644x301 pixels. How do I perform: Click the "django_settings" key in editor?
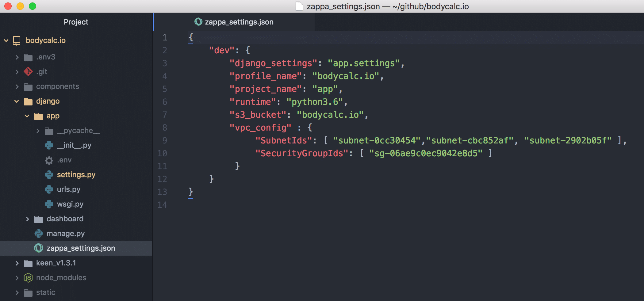tap(274, 63)
